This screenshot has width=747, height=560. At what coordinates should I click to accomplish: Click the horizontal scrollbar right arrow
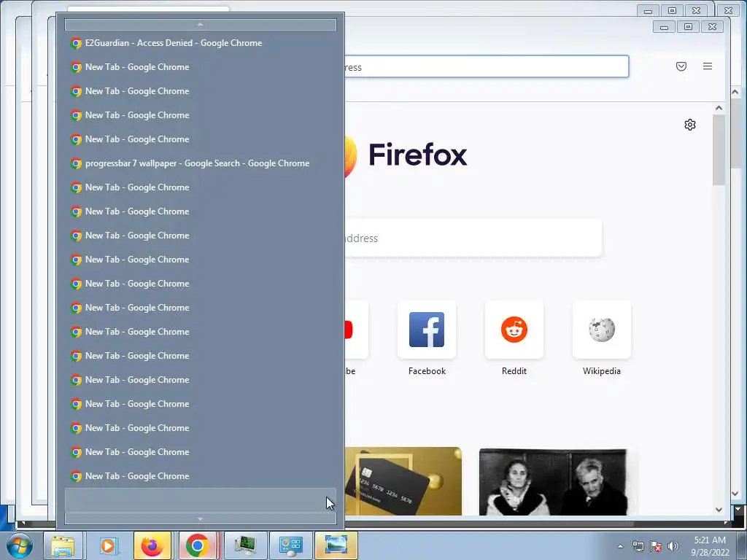coord(726,523)
